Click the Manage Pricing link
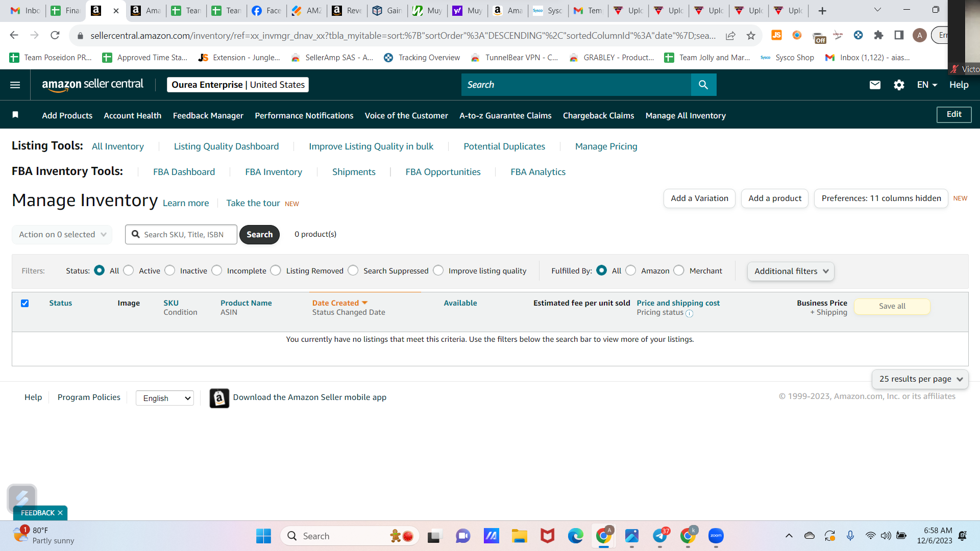The width and height of the screenshot is (980, 551). point(606,146)
